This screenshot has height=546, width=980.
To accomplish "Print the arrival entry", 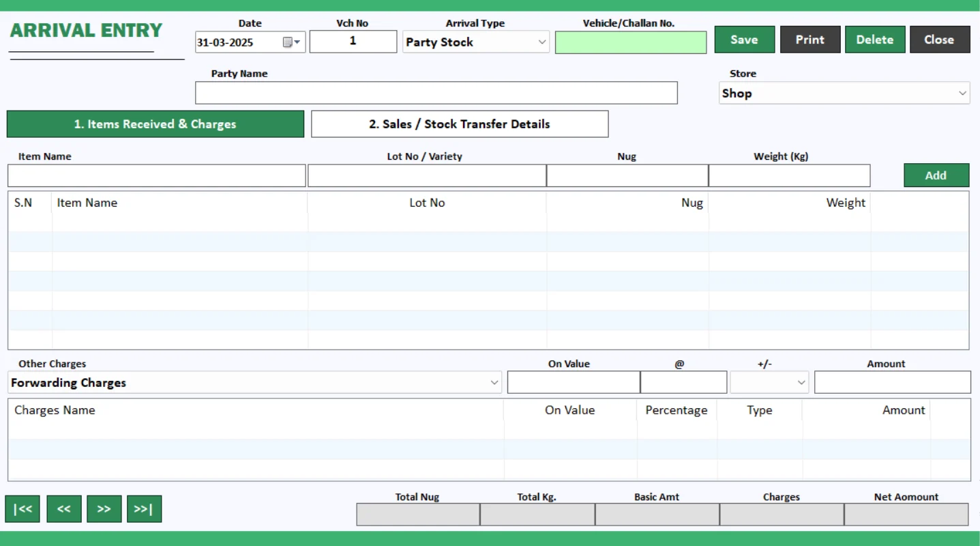I will 810,40.
